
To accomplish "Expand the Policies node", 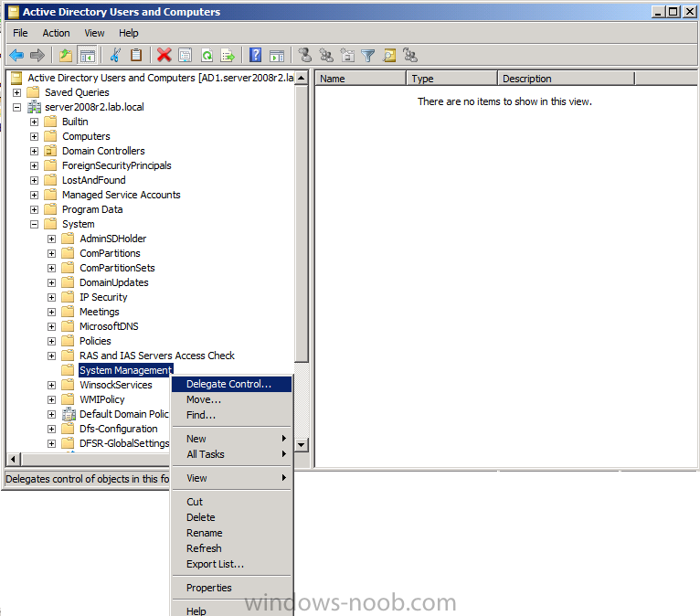I will click(x=52, y=342).
